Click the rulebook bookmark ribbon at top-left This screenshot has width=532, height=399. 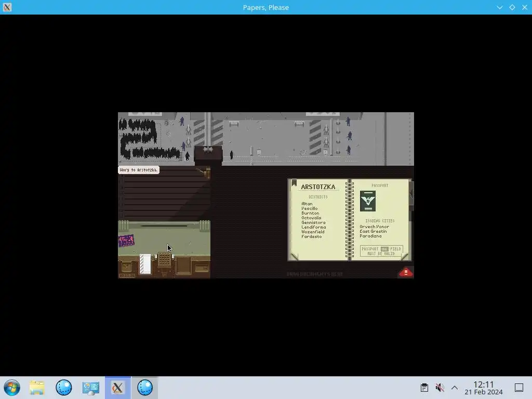tap(294, 183)
